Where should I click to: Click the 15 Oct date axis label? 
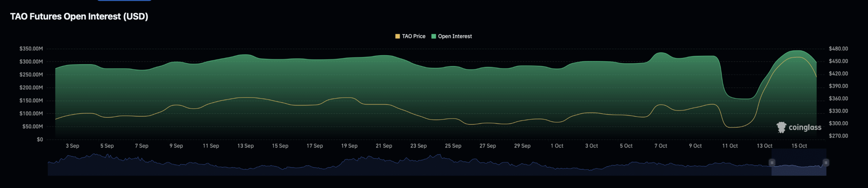799,146
